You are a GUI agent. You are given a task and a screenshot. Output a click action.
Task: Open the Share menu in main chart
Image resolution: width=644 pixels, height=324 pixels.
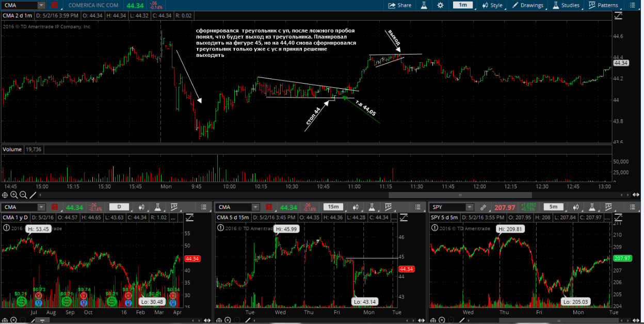400,5
